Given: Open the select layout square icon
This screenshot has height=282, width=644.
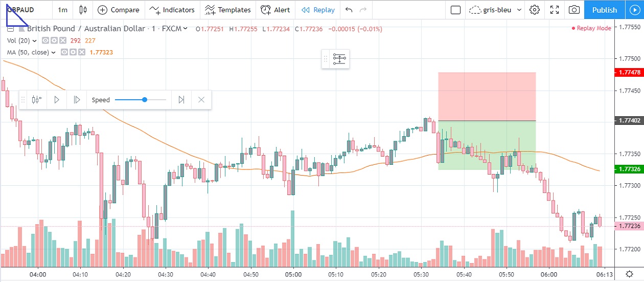Looking at the screenshot, I should [x=456, y=10].
